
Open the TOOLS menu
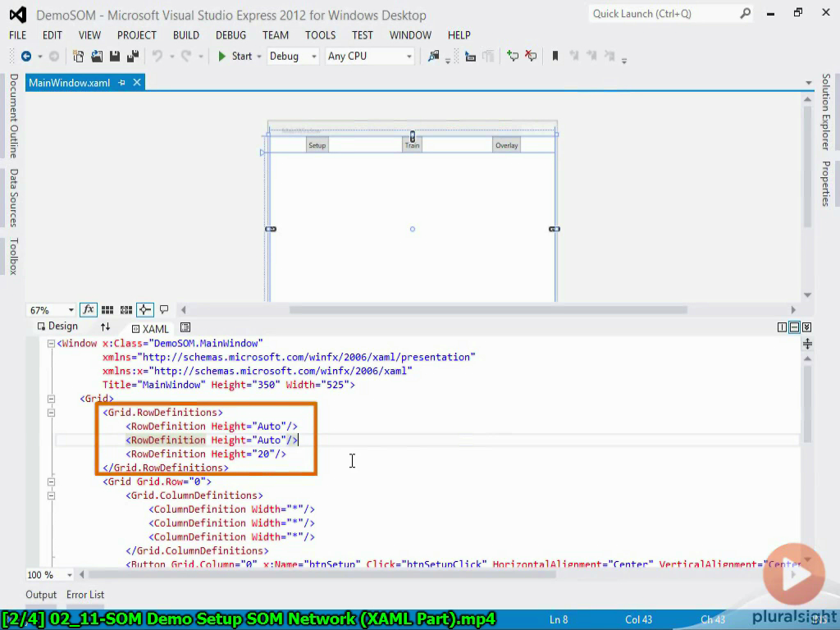tap(321, 34)
